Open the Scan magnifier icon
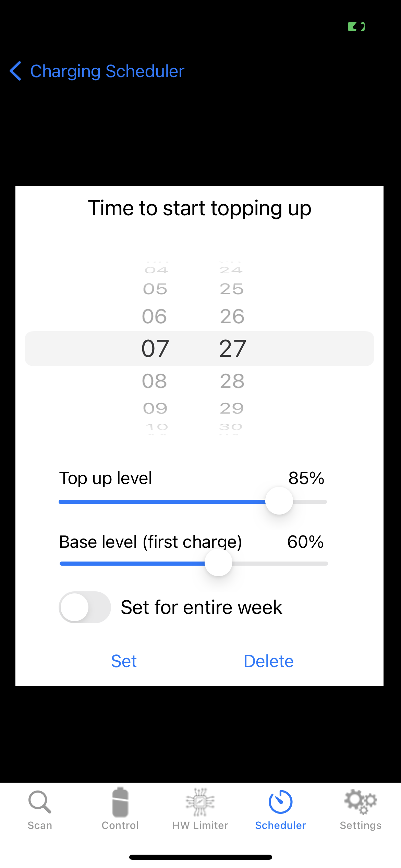Viewport: 401px width, 868px height. tap(40, 802)
